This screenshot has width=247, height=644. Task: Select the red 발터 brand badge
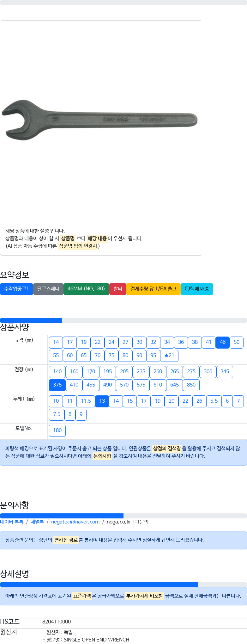pyautogui.click(x=118, y=289)
